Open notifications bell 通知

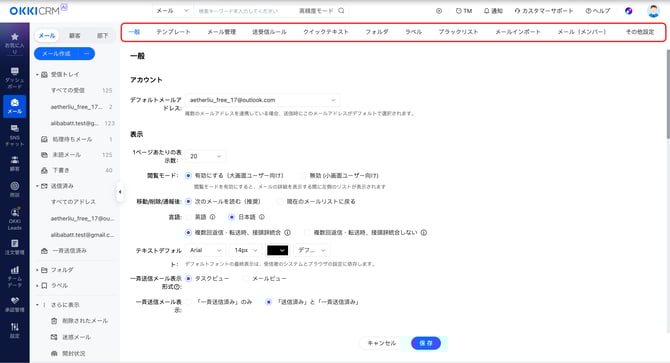coord(493,11)
